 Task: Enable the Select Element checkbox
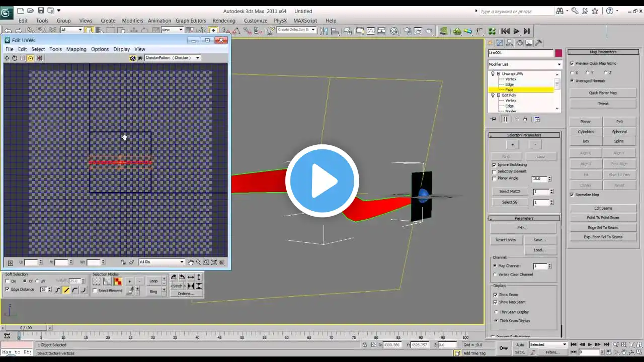pos(95,291)
